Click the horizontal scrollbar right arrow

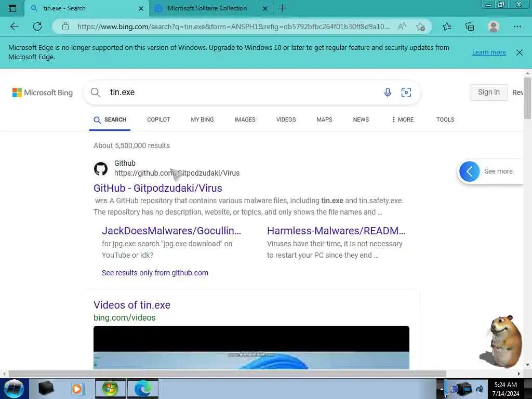pos(519,374)
